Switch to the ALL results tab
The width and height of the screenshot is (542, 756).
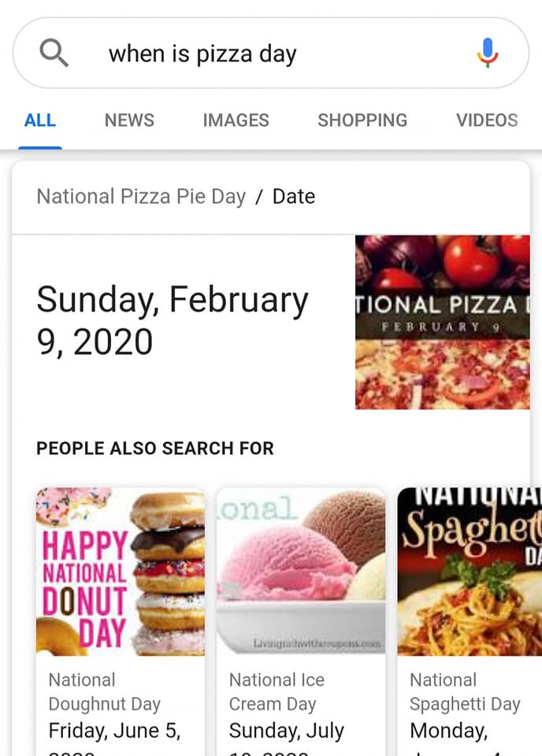point(40,120)
